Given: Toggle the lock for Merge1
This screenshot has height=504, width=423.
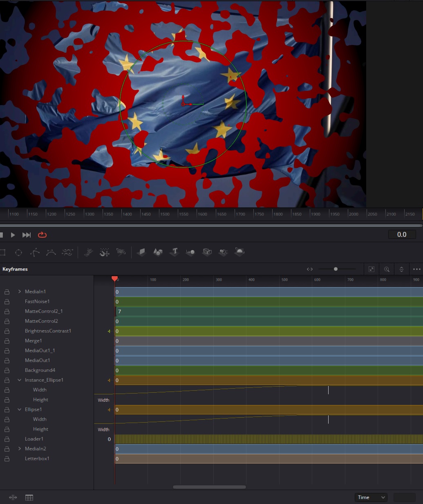Looking at the screenshot, I should (x=7, y=341).
